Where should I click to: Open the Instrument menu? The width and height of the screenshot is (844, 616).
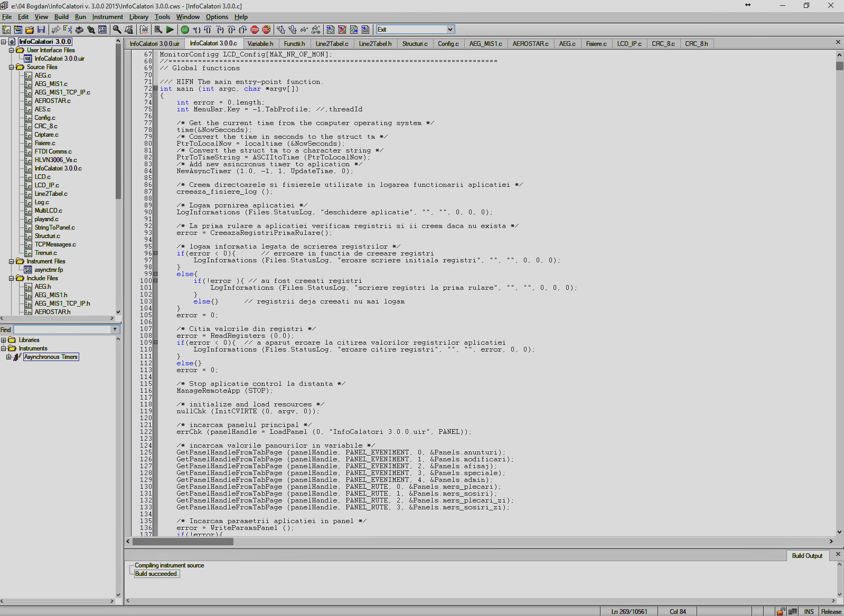click(107, 17)
